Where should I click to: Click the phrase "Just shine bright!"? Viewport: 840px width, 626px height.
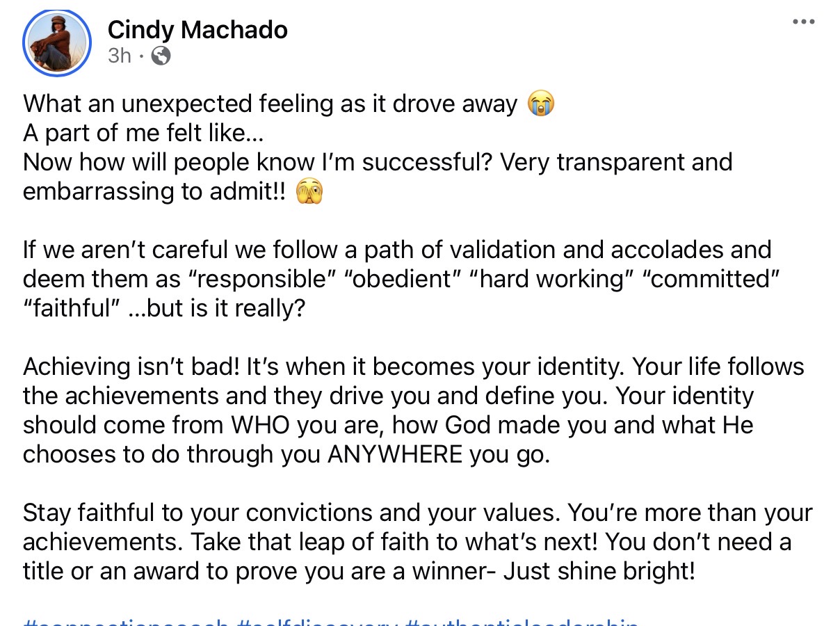599,571
